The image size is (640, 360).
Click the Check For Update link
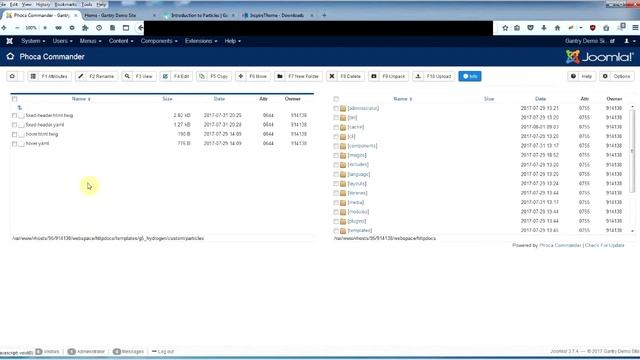pos(604,245)
